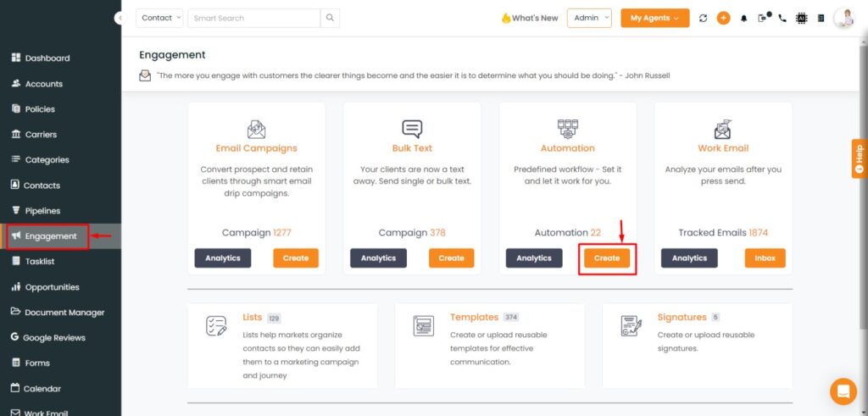Click the Document Manager folder icon
The image size is (868, 416).
(x=15, y=312)
